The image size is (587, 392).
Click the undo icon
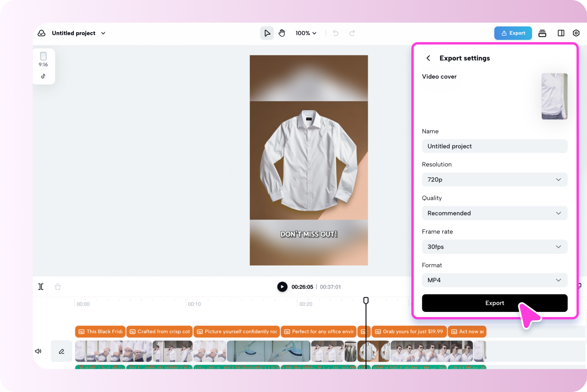335,33
